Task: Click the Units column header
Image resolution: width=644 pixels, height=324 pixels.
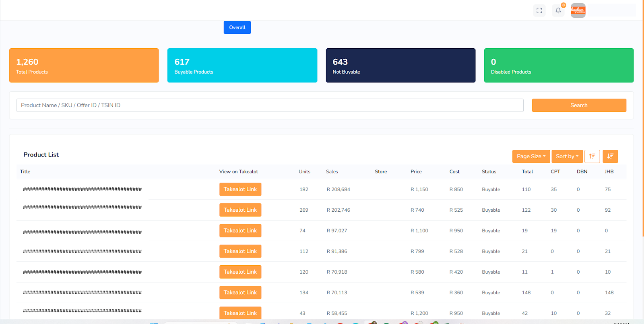Action: click(304, 171)
